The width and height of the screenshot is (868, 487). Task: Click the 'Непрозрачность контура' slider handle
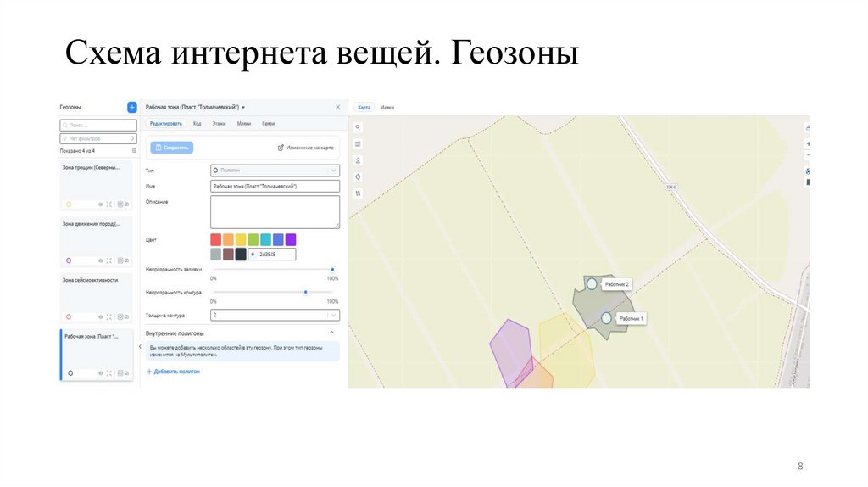click(x=305, y=292)
